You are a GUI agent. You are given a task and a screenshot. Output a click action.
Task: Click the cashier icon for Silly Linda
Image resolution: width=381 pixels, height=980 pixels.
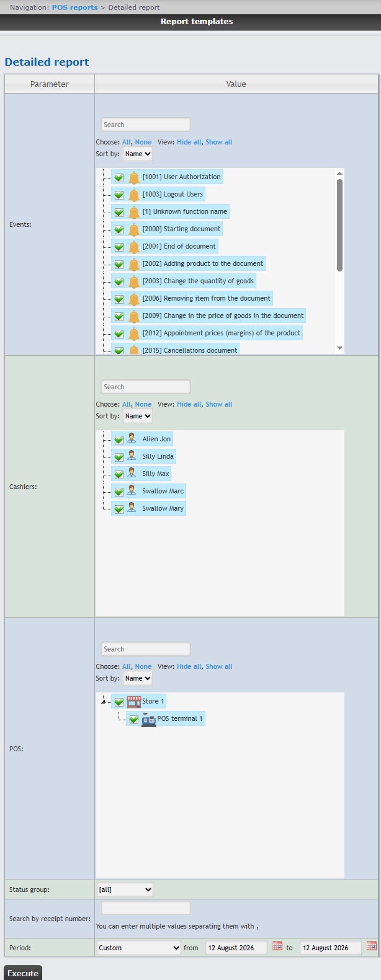coord(132,456)
